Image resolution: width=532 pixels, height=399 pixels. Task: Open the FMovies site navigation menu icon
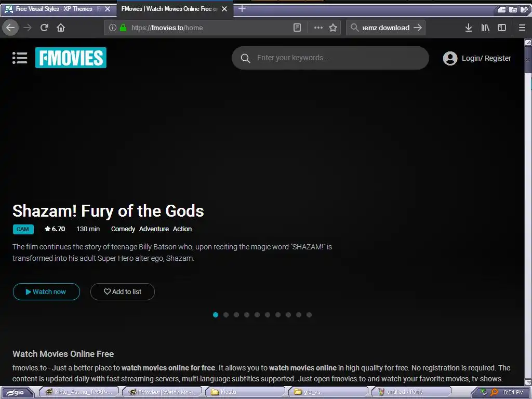point(20,58)
